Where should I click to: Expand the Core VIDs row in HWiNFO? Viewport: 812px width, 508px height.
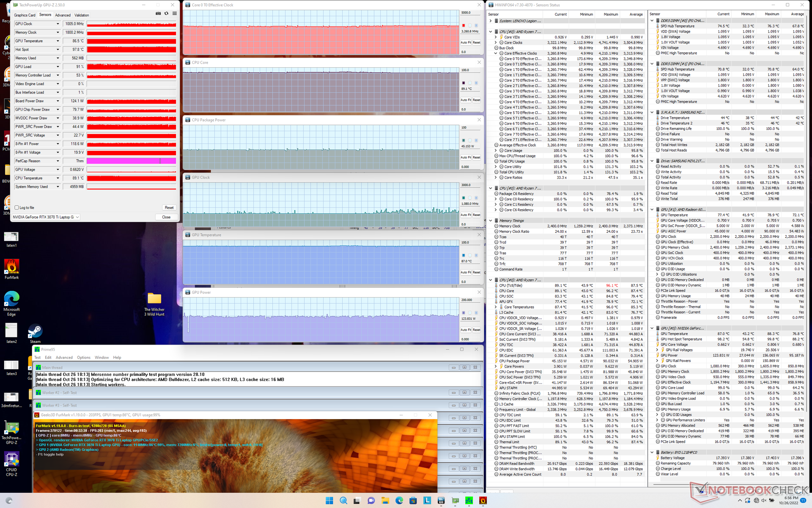(x=496, y=37)
